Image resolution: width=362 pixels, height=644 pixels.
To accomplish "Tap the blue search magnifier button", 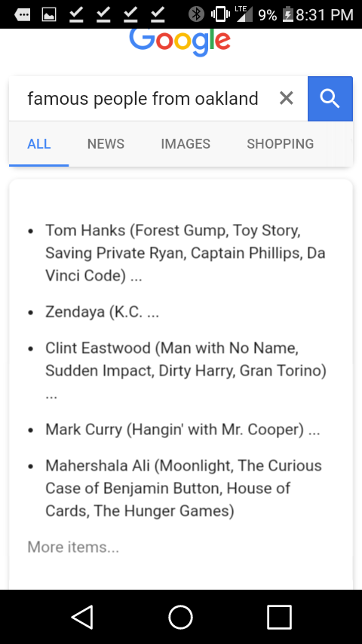I will (x=330, y=99).
